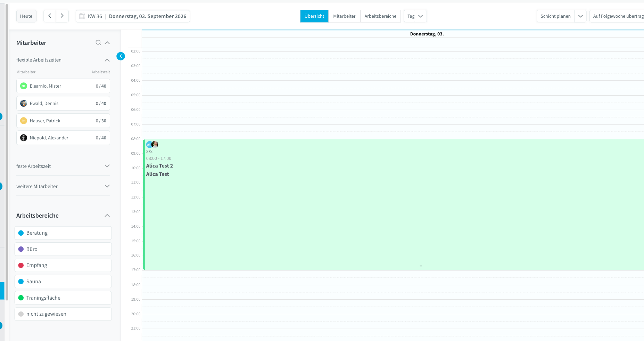The height and width of the screenshot is (341, 644).
Task: Click the assigned employee avatars on the shift
Action: [152, 144]
